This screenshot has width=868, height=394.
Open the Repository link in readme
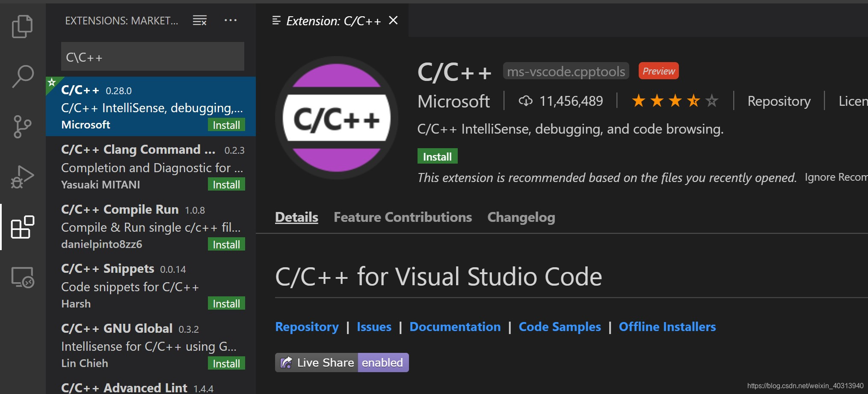307,327
